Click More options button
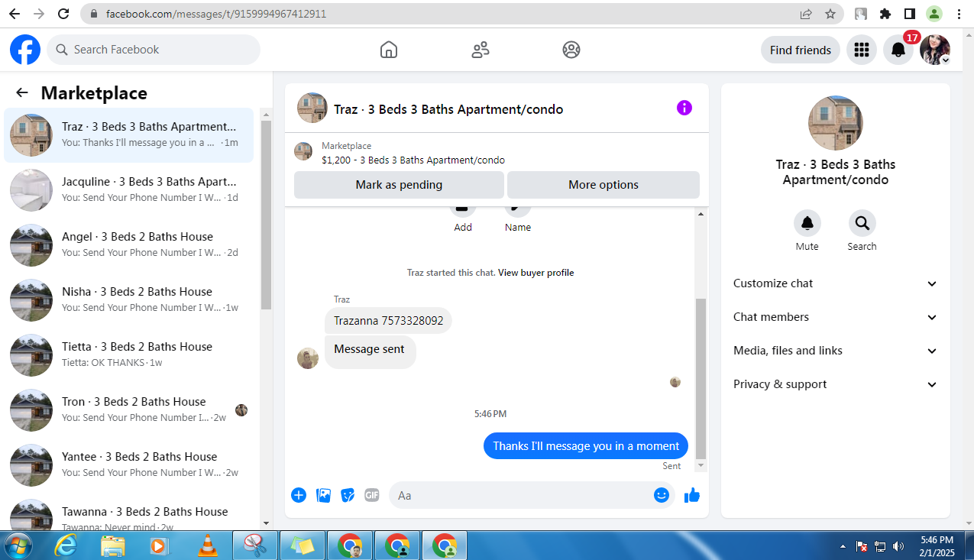Viewport: 974px width, 560px height. pos(603,185)
